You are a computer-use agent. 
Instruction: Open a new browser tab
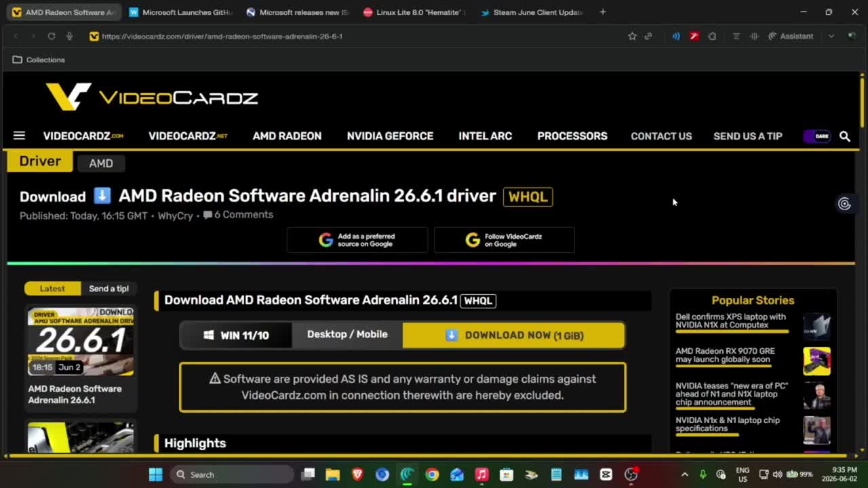click(603, 12)
